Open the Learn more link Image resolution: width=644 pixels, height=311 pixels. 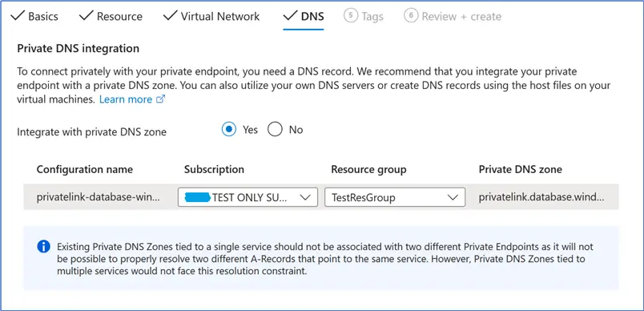pyautogui.click(x=126, y=99)
